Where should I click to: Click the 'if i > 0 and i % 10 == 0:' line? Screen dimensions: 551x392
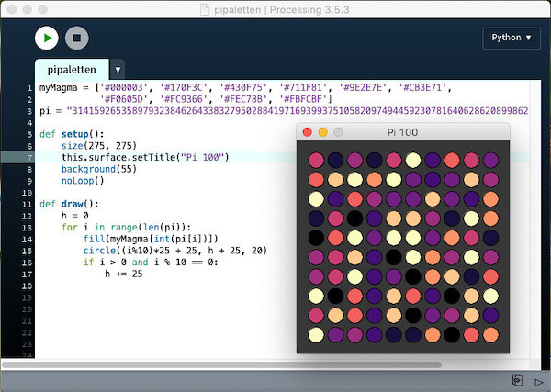pyautogui.click(x=151, y=263)
